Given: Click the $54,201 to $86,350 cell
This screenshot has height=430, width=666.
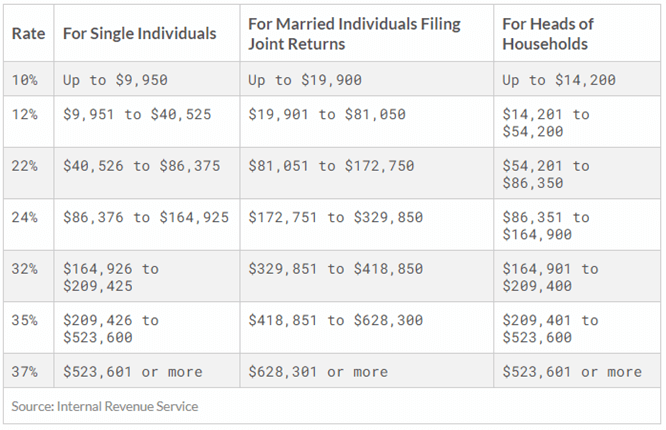Looking at the screenshot, I should point(545,174).
